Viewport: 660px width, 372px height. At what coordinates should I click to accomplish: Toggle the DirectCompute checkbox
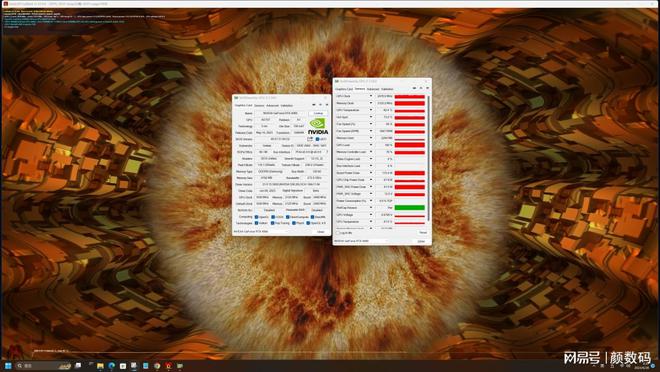click(x=287, y=217)
